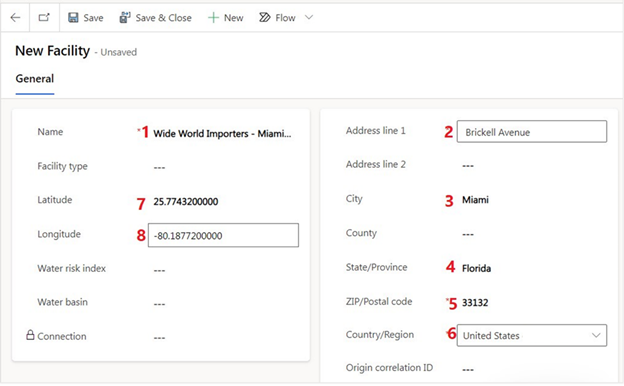
Task: Click the Longitude label
Action: 59,234
